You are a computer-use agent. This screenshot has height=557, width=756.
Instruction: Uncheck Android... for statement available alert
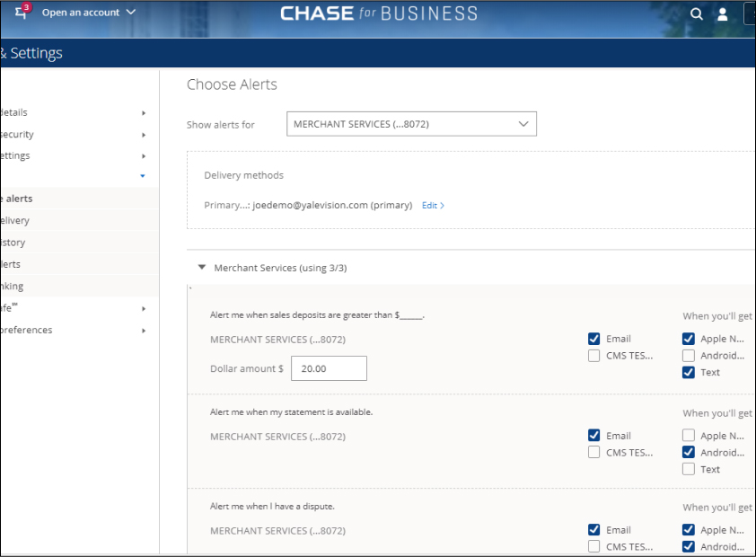(689, 453)
